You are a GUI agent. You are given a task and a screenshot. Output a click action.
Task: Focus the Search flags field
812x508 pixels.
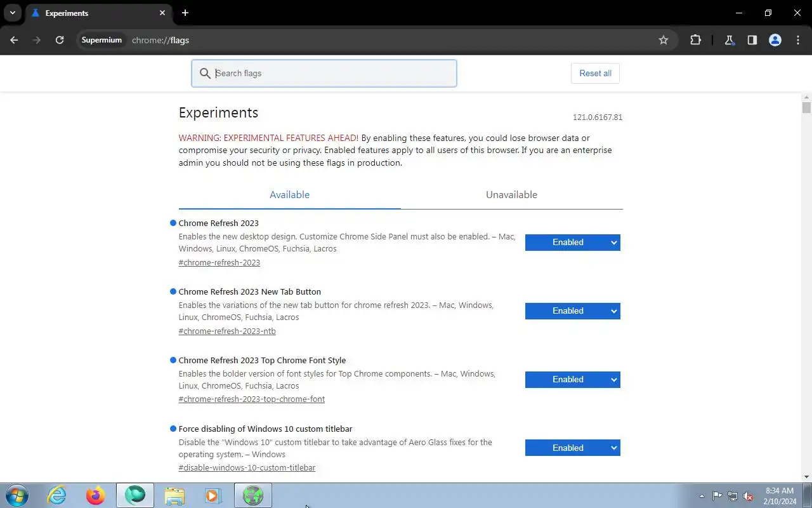324,73
